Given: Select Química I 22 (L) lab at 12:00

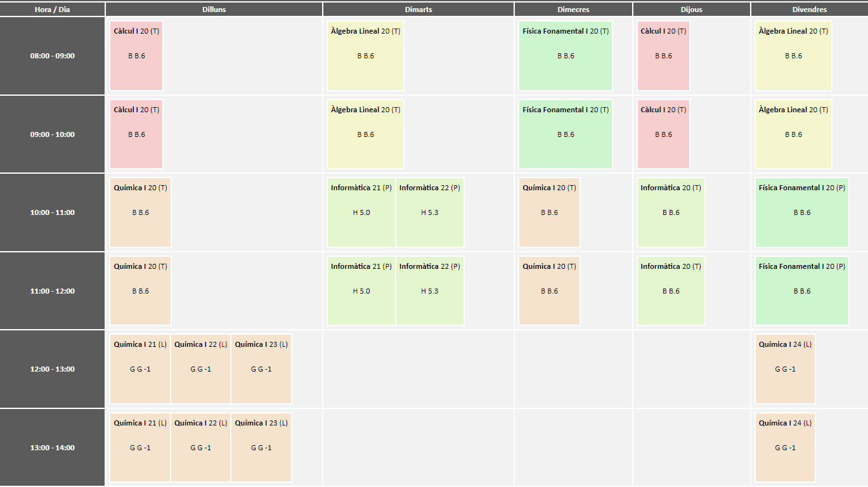Looking at the screenshot, I should [200, 369].
